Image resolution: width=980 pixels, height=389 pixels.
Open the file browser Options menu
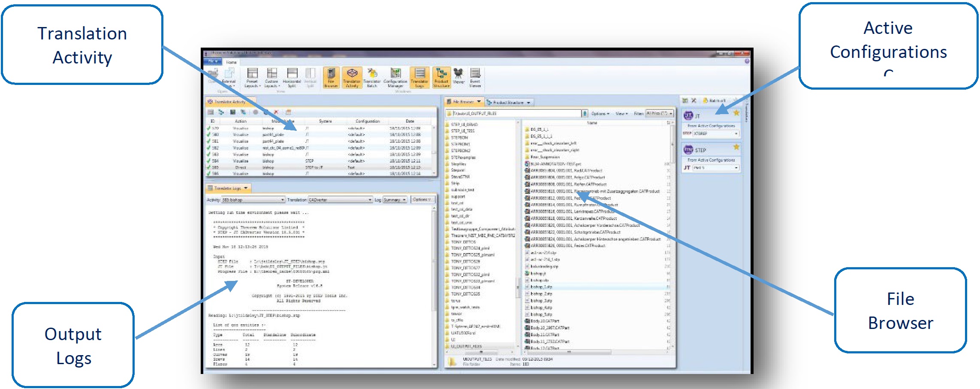pos(600,114)
